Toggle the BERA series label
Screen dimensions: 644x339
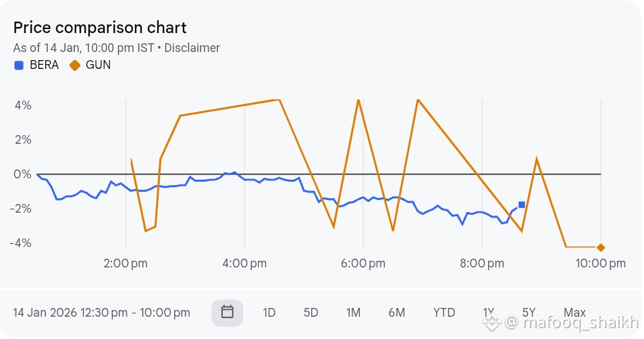click(x=44, y=66)
